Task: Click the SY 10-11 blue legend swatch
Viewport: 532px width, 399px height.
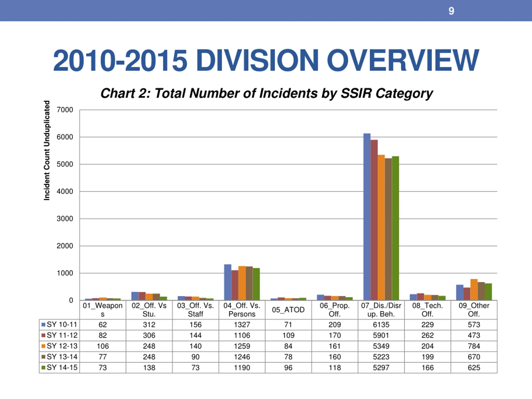Action: click(x=43, y=325)
